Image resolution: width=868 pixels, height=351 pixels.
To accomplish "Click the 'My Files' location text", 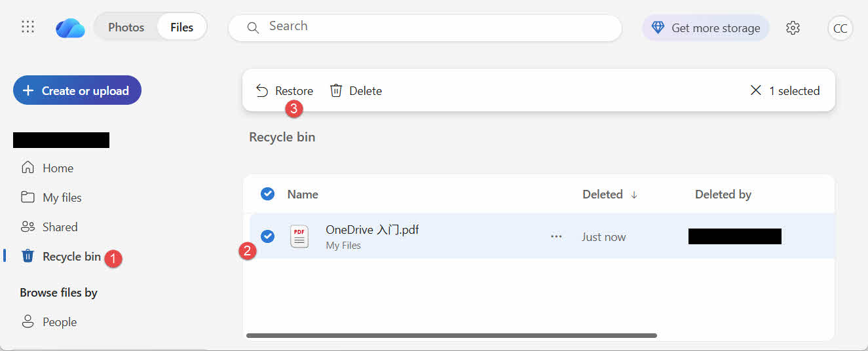I will (x=343, y=246).
